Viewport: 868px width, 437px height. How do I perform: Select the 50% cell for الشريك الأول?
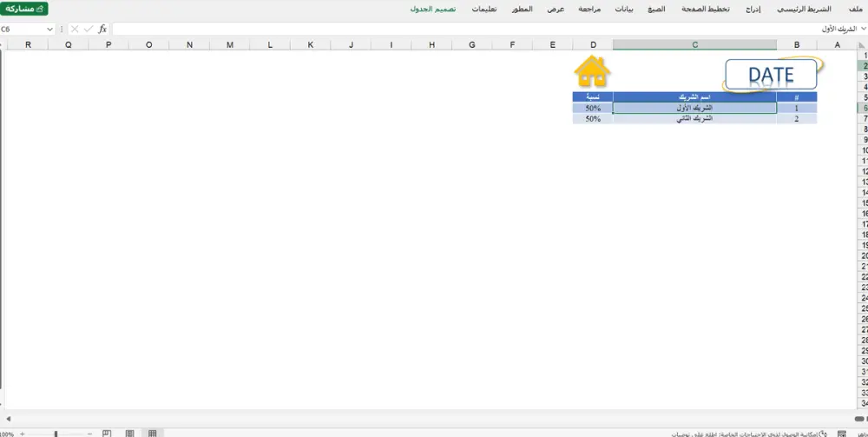(x=593, y=108)
